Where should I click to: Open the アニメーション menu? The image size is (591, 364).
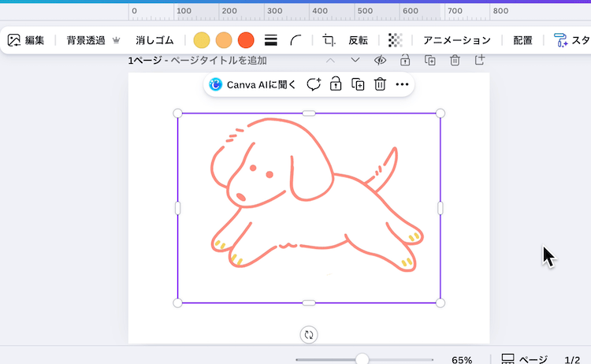point(457,40)
